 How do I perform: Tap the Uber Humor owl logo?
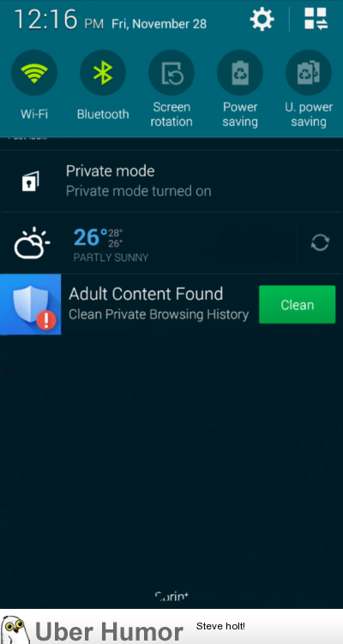point(15,629)
